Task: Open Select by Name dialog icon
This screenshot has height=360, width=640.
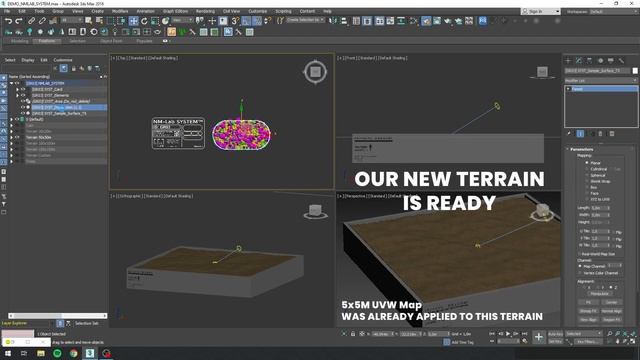Action: (99, 21)
